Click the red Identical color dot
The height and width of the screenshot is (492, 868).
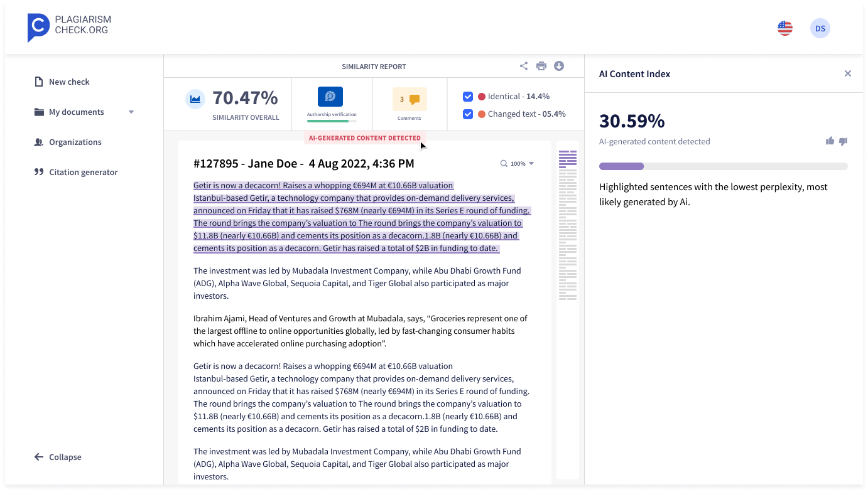482,97
